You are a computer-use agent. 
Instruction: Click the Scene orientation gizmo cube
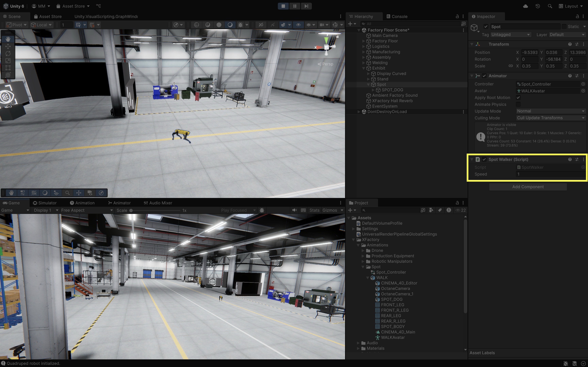coord(326,47)
